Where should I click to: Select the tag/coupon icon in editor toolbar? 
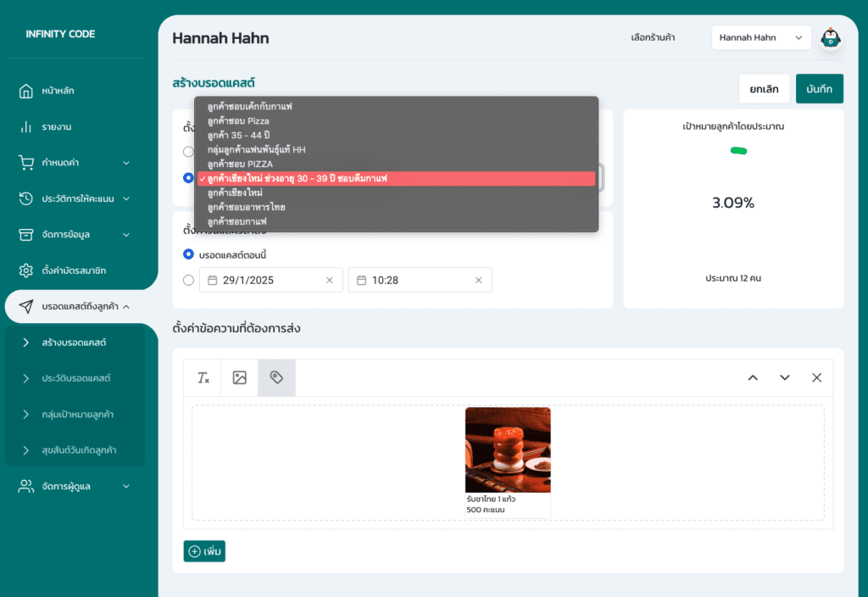(x=276, y=378)
